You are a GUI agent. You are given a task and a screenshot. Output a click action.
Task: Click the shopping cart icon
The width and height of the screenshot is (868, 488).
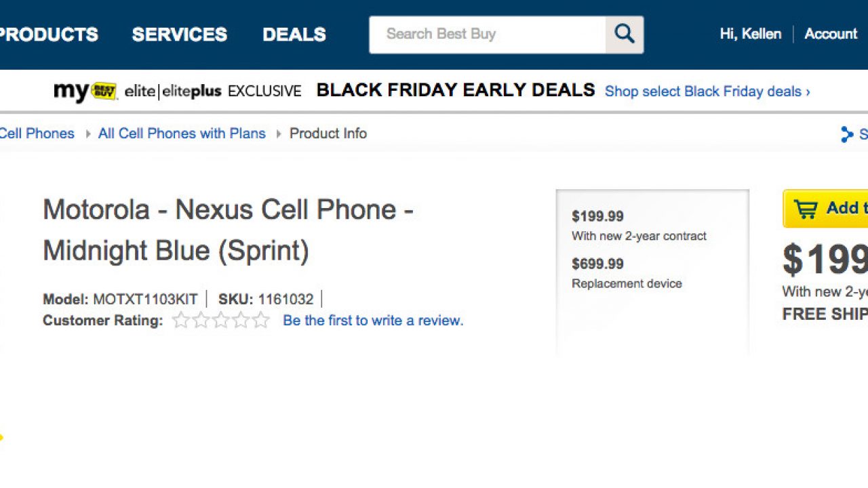point(805,209)
